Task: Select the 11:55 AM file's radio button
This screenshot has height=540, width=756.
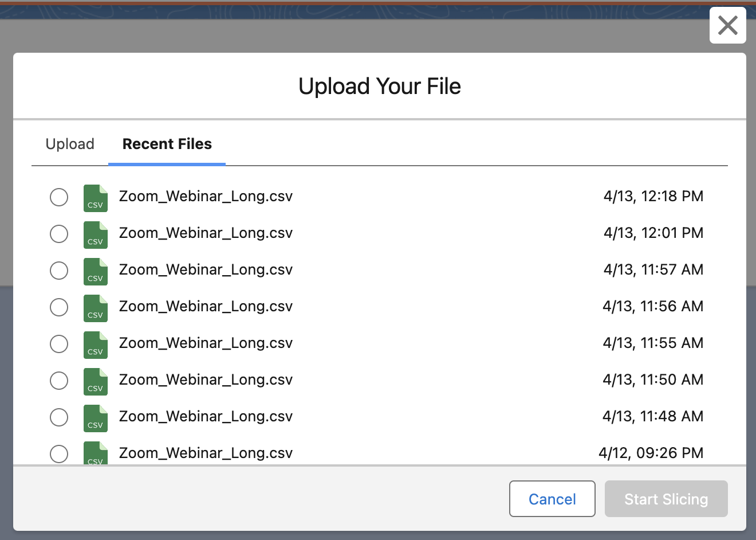Action: [59, 344]
